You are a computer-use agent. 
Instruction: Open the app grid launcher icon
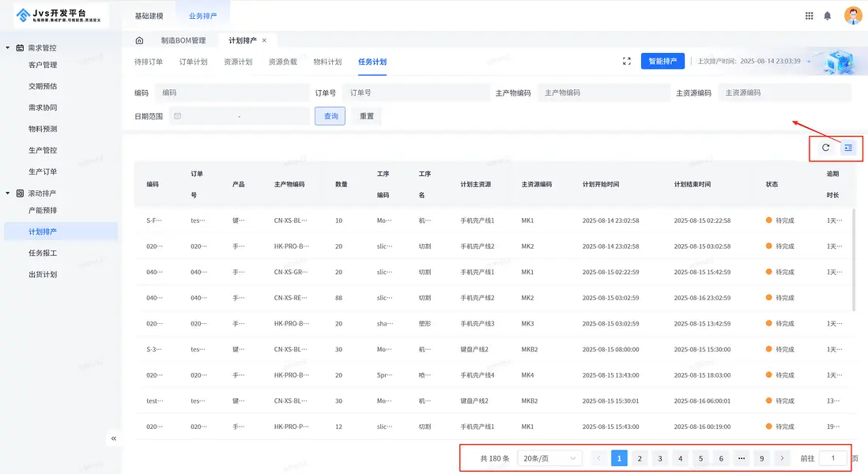[x=809, y=16]
